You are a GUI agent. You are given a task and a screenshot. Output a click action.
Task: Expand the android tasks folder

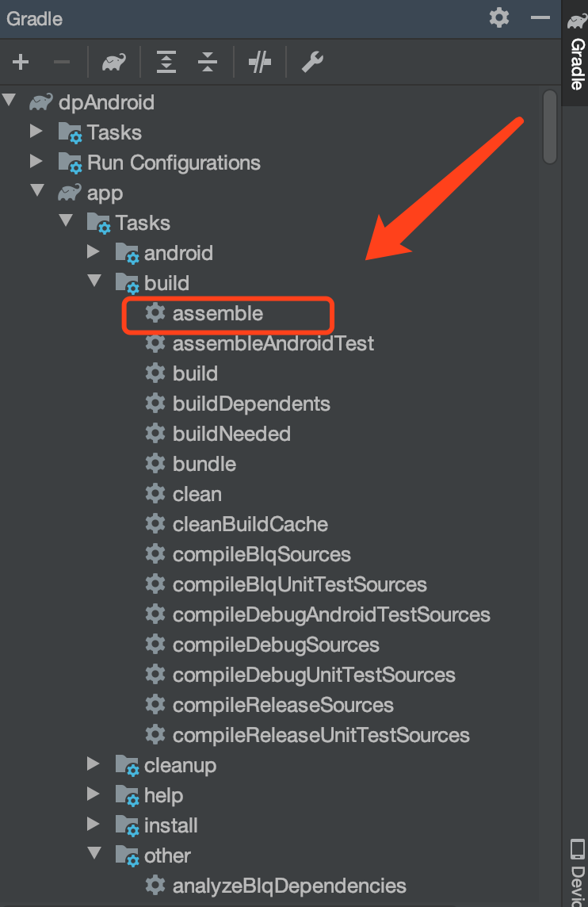94,252
